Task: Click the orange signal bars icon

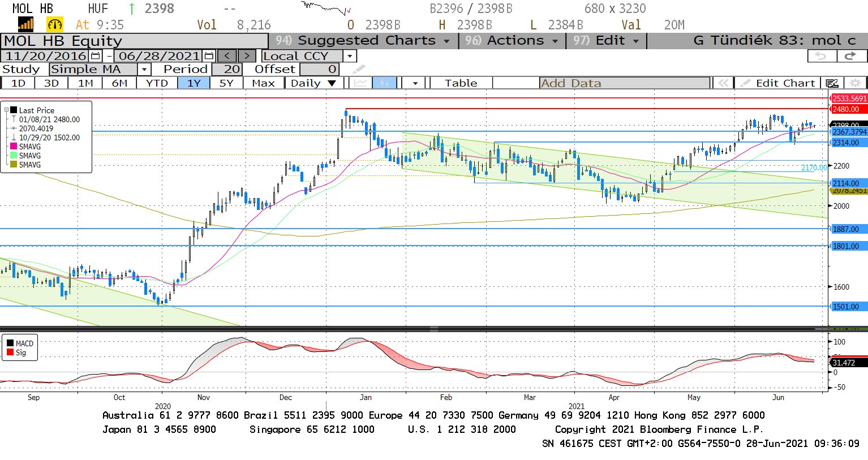Action: (x=26, y=24)
